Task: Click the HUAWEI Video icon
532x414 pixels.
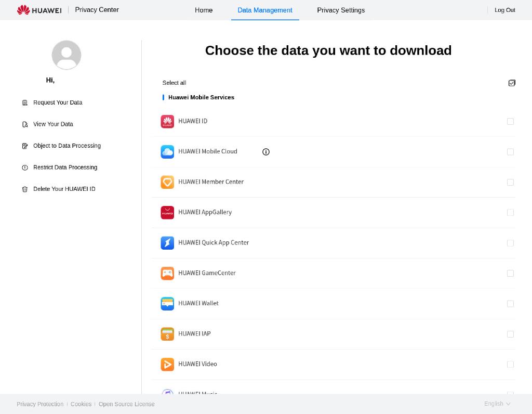Action: tap(167, 364)
